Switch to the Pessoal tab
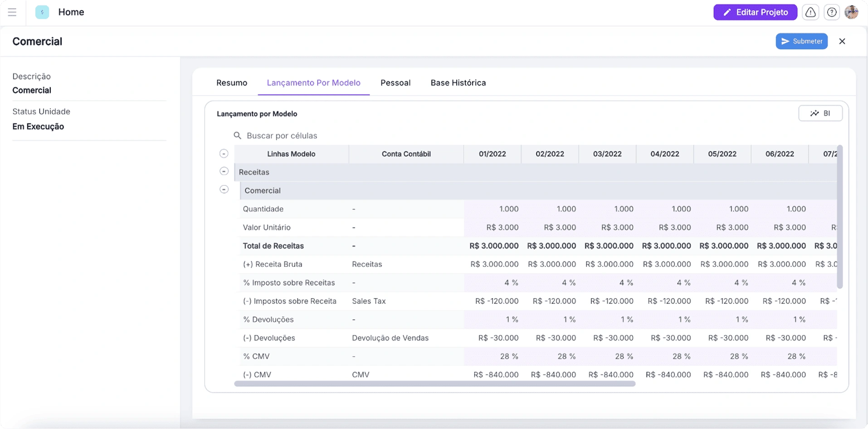The image size is (868, 429). [395, 83]
